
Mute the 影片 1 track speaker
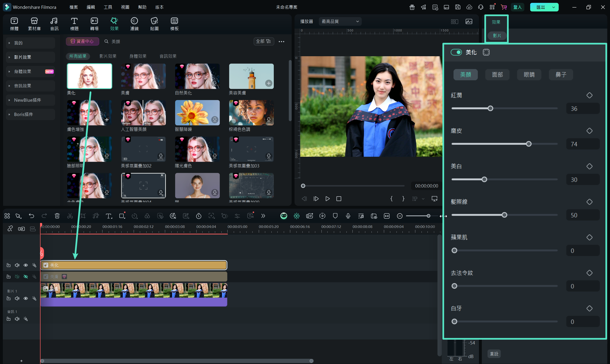[x=17, y=298]
